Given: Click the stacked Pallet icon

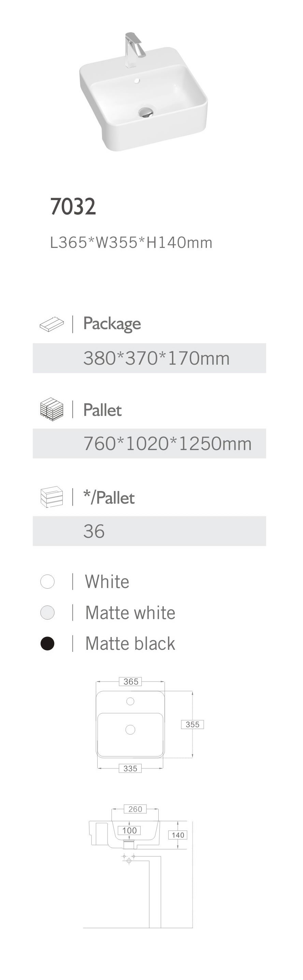Looking at the screenshot, I should tap(51, 409).
